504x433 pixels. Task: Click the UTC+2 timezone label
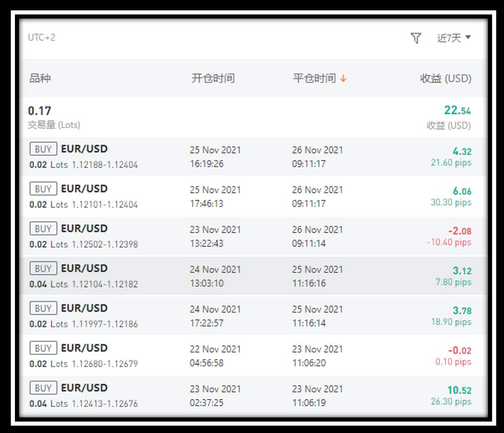pos(41,37)
